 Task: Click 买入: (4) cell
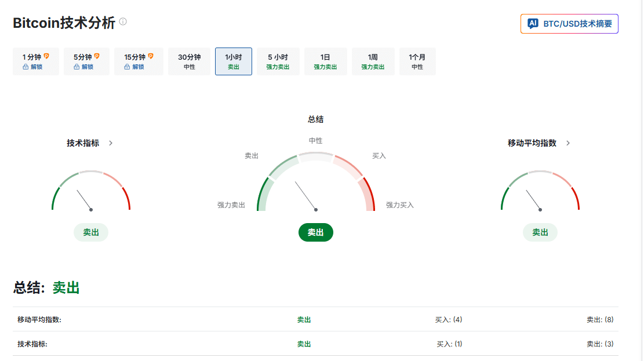click(x=449, y=319)
